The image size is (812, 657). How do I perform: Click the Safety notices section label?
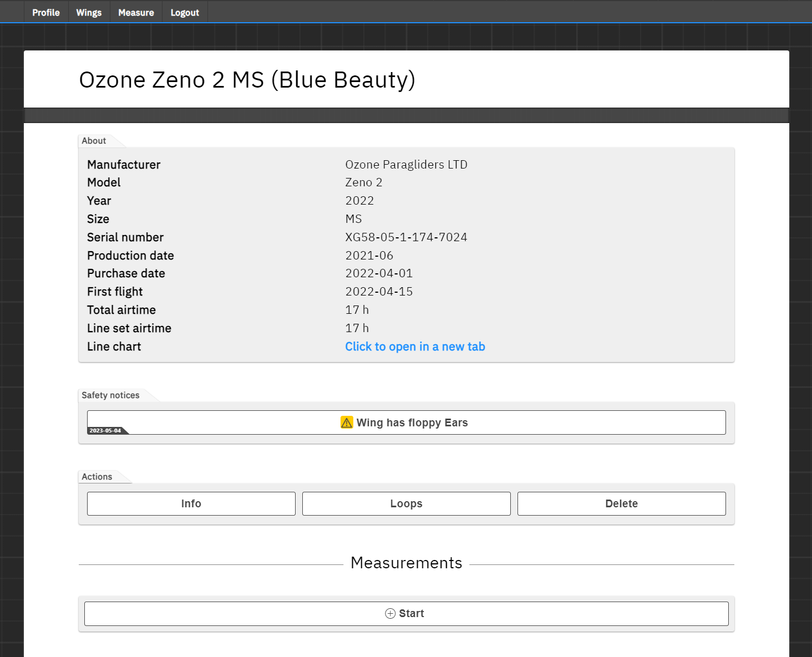110,395
